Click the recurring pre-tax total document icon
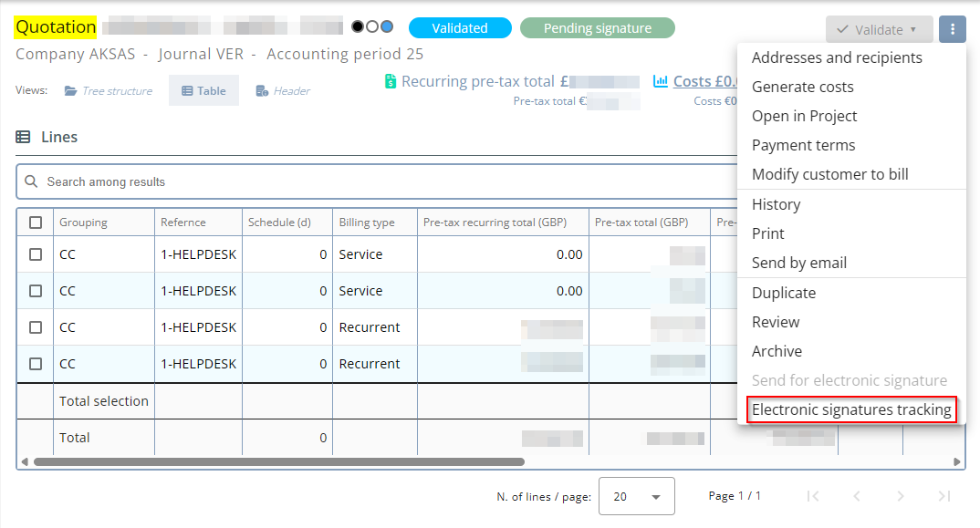 tap(391, 82)
